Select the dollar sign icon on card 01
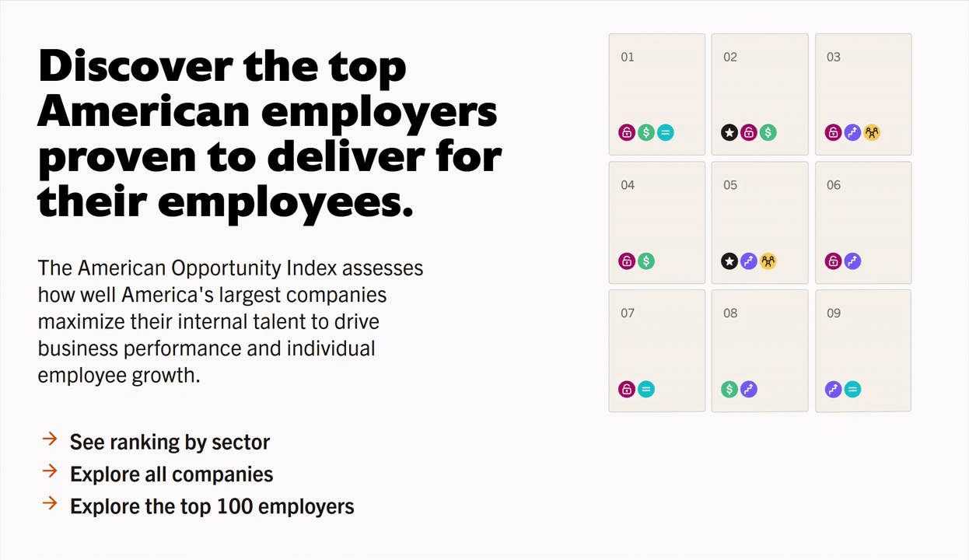The image size is (969, 560). (645, 132)
